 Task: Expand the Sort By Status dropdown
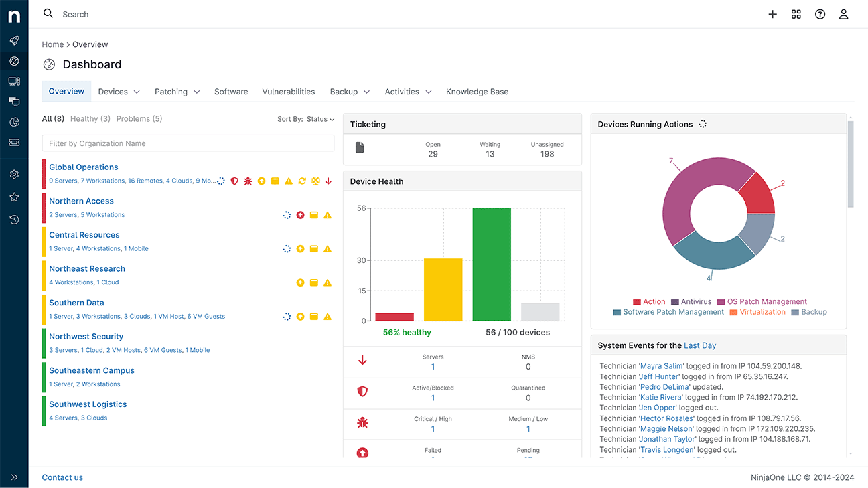click(320, 119)
